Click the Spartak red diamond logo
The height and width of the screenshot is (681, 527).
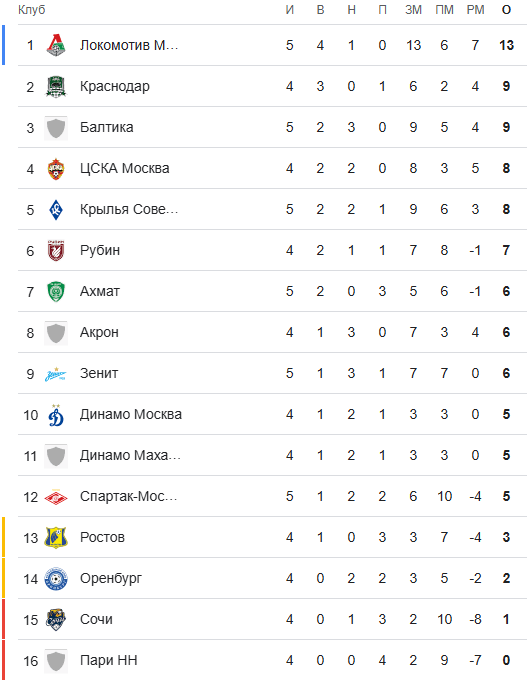pos(56,496)
